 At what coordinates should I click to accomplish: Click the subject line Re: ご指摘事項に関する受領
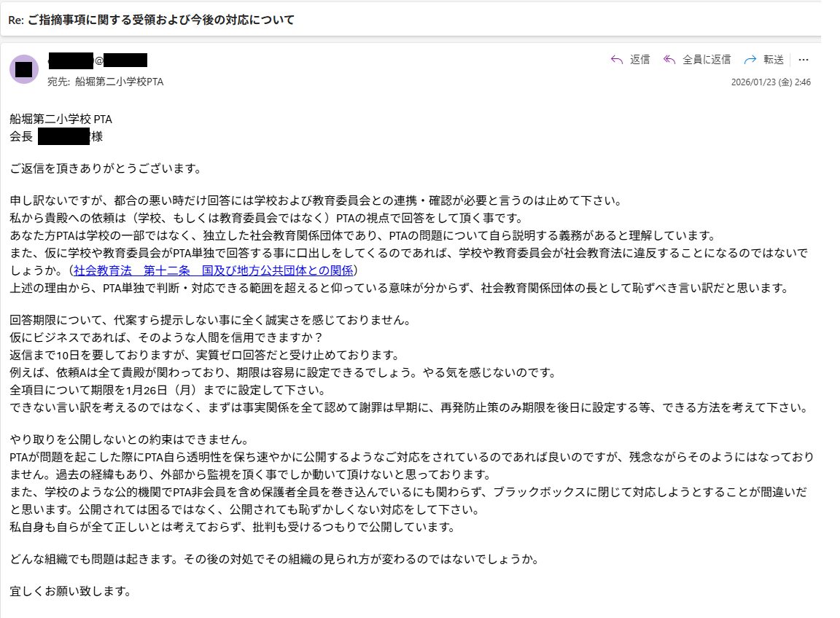(x=151, y=20)
